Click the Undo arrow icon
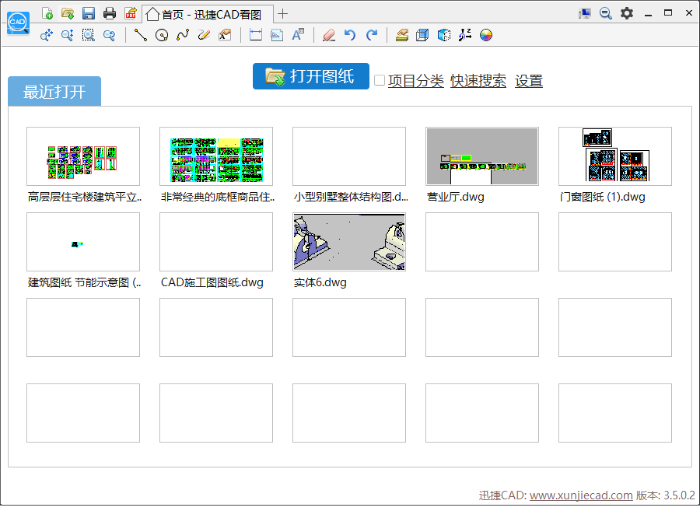The height and width of the screenshot is (506, 700). [350, 35]
